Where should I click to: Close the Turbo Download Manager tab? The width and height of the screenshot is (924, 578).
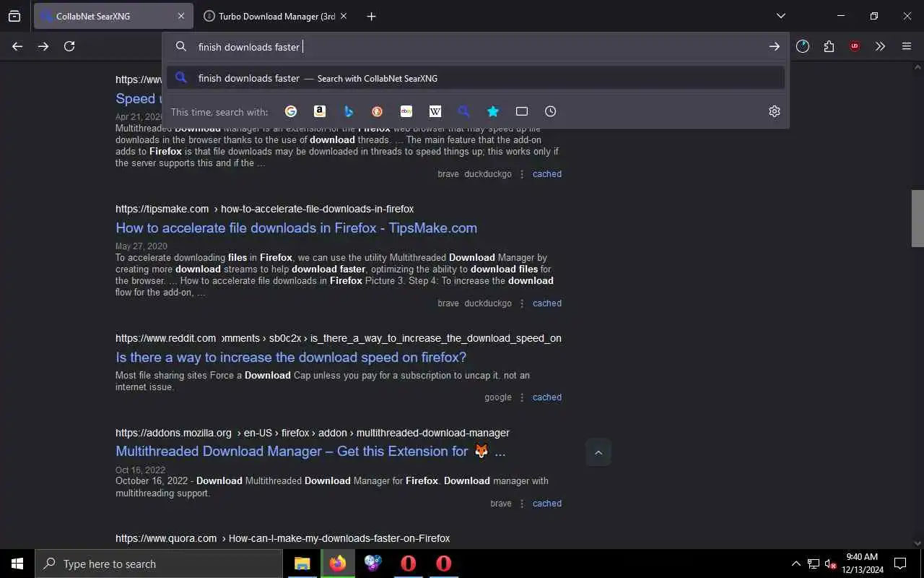point(343,16)
